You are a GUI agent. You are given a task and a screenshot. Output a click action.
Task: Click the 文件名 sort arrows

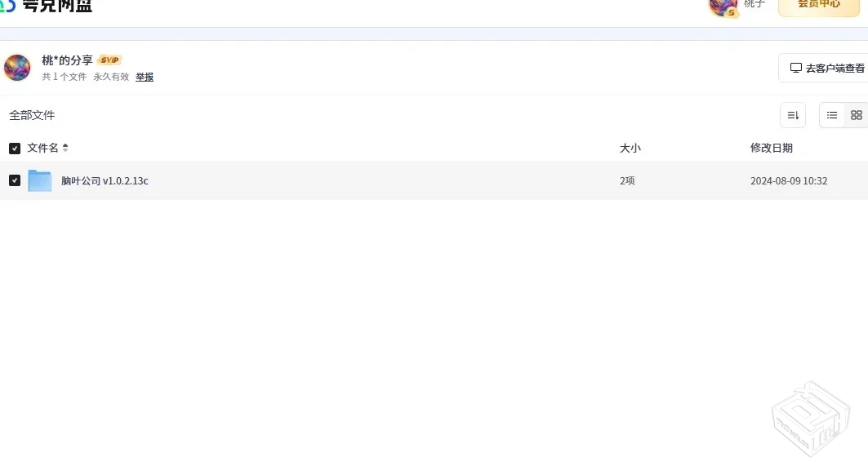(65, 148)
